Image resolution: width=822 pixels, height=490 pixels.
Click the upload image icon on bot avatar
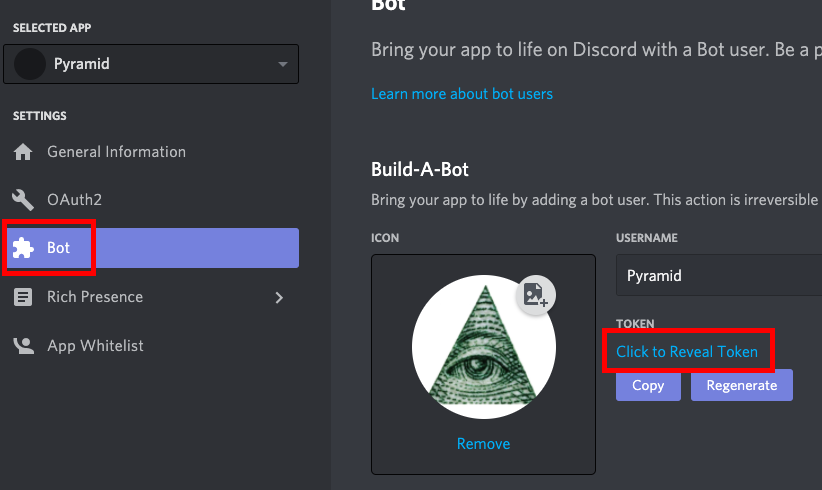click(x=536, y=295)
